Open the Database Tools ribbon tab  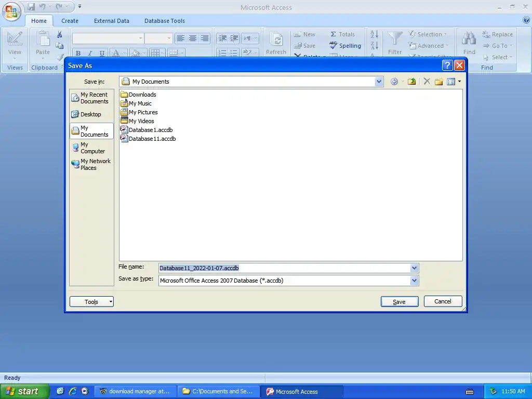pyautogui.click(x=165, y=21)
